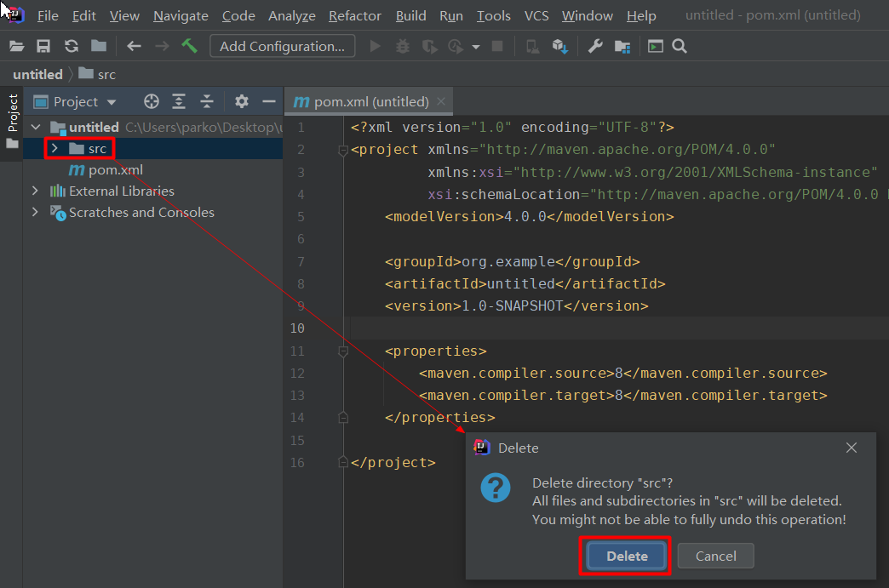The image size is (889, 588).
Task: Open the Analyze menu
Action: (x=291, y=16)
